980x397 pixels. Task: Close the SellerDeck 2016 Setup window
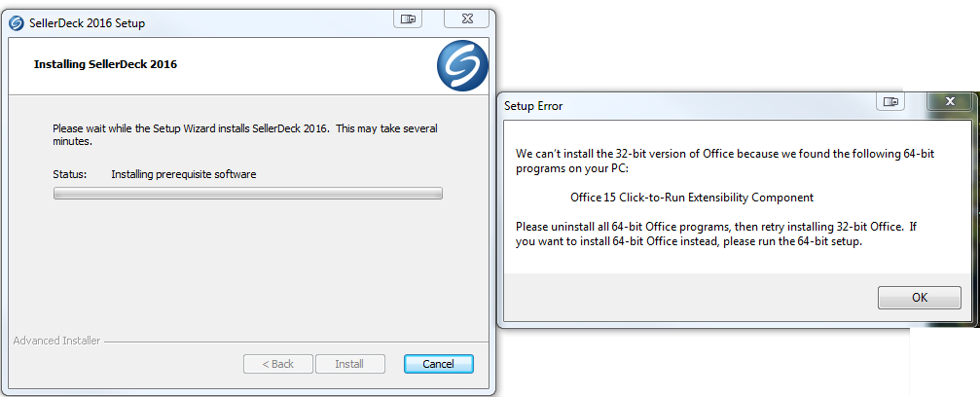[x=466, y=18]
